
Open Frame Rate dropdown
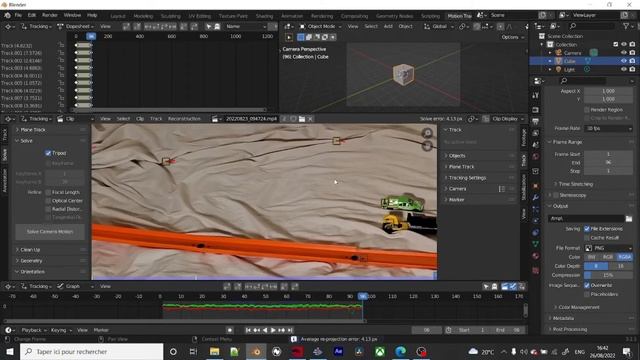(608, 128)
